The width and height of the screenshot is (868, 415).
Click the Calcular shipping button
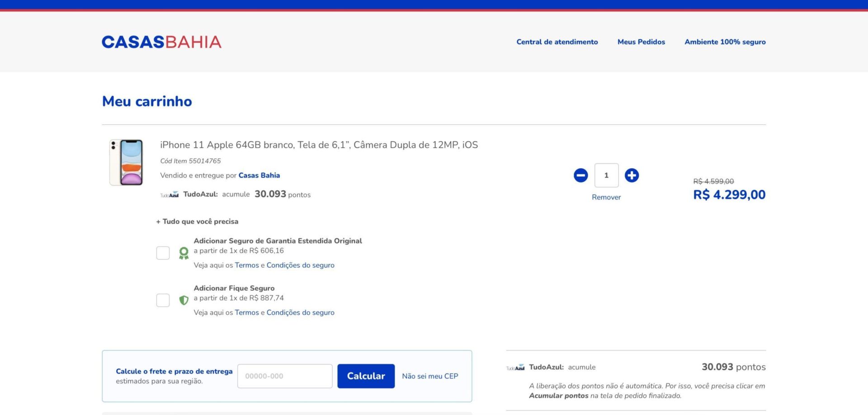tap(366, 376)
